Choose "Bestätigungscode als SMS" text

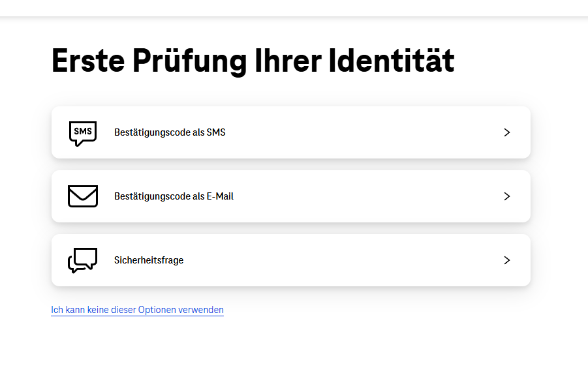(x=170, y=132)
